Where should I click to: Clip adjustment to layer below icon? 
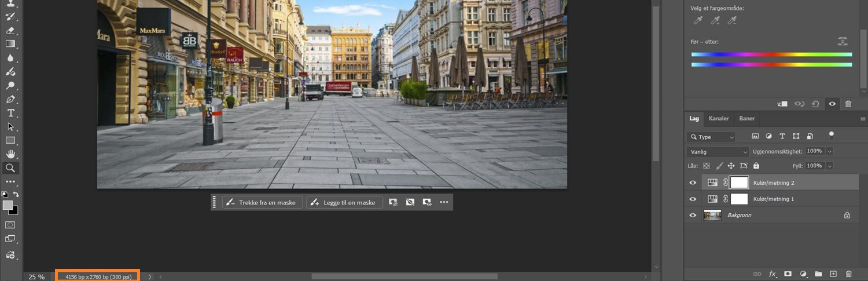click(782, 104)
